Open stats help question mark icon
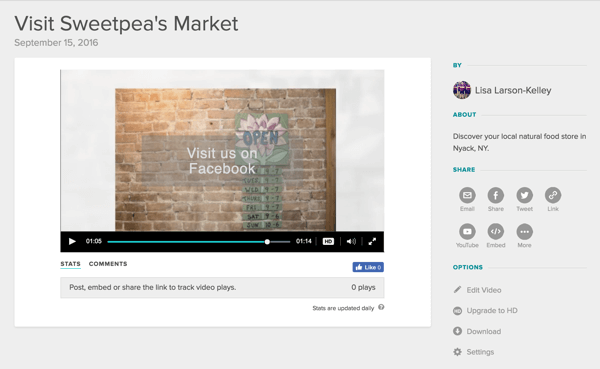 [x=381, y=307]
